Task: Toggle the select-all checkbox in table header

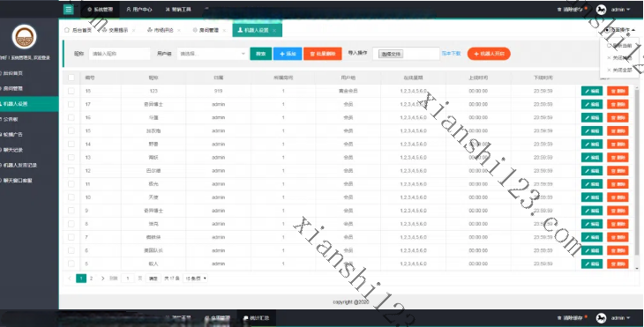Action: 71,78
